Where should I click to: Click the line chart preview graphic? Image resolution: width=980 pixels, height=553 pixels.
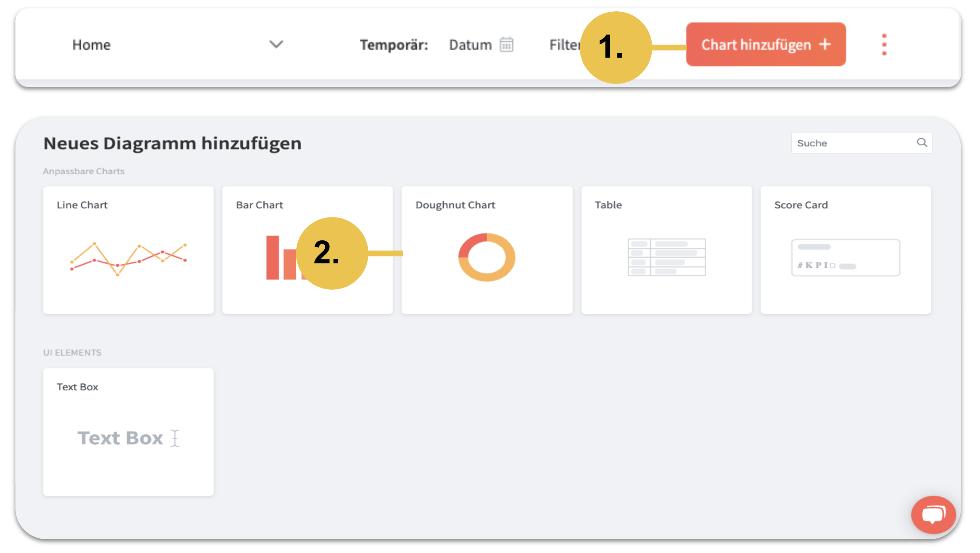coord(128,259)
